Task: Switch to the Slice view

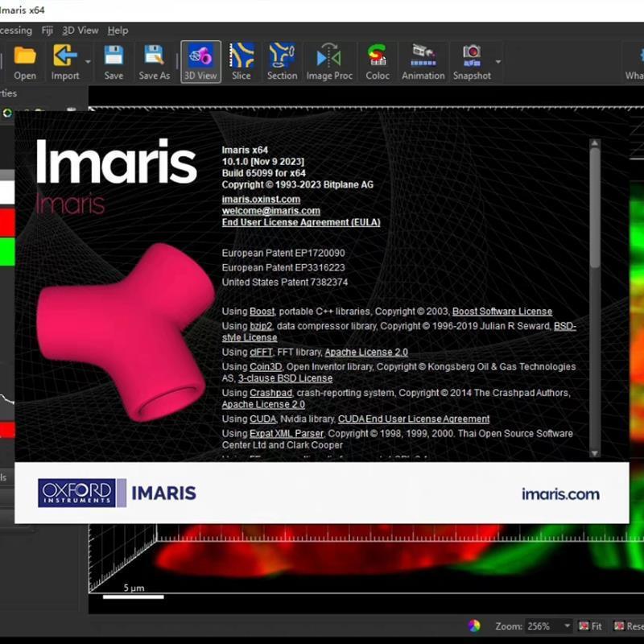Action: click(x=241, y=63)
